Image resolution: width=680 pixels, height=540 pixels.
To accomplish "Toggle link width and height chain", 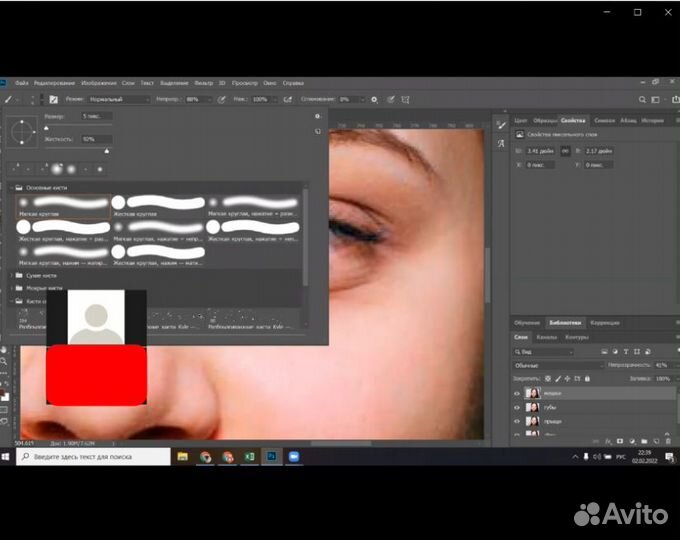I will tap(565, 151).
